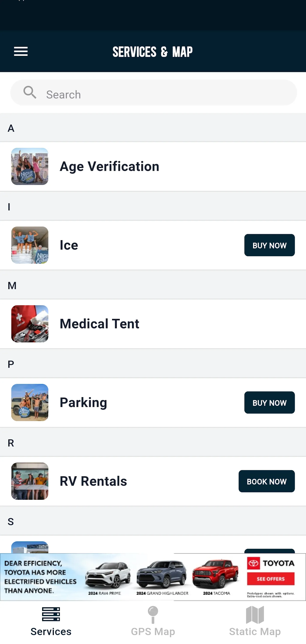Tap the Services list icon
The height and width of the screenshot is (644, 306).
point(51,614)
